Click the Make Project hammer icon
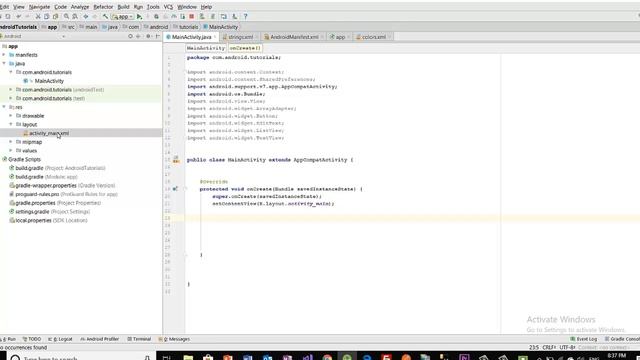 pyautogui.click(x=105, y=17)
